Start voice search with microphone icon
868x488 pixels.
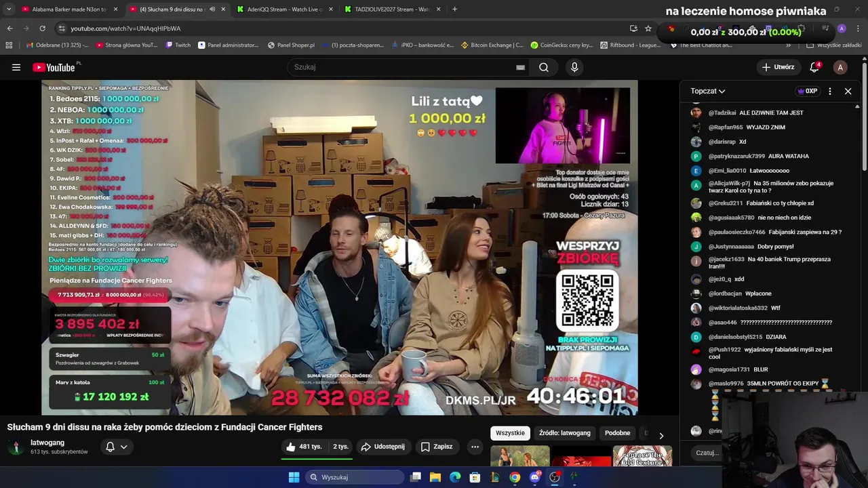click(x=574, y=67)
